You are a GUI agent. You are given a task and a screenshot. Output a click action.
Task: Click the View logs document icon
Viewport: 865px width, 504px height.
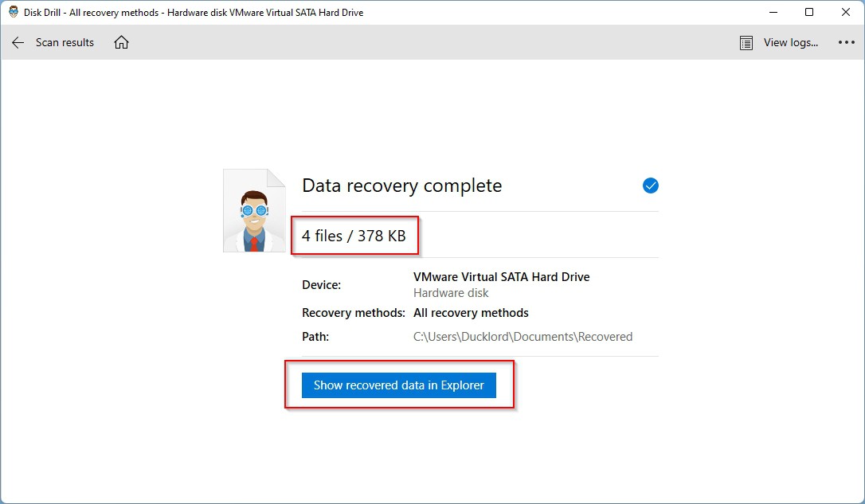(746, 43)
